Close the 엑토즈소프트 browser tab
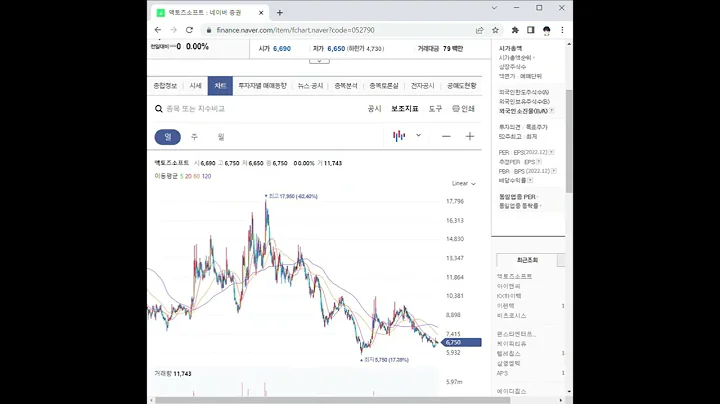Screen dimensions: 720x404 [261, 13]
